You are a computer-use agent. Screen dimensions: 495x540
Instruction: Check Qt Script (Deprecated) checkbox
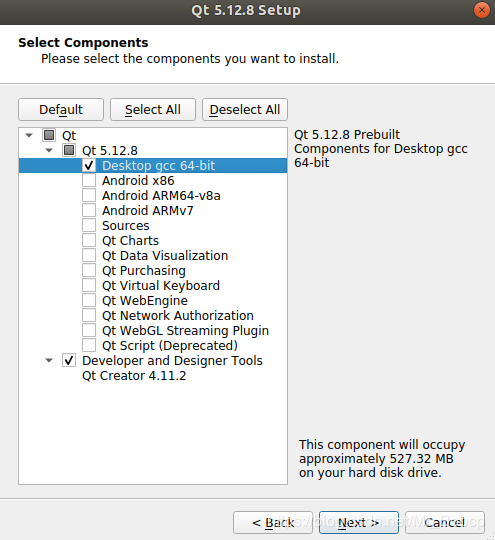(x=89, y=345)
